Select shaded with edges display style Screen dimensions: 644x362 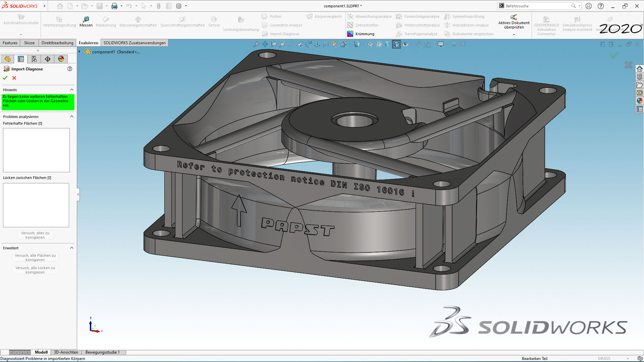click(x=396, y=44)
